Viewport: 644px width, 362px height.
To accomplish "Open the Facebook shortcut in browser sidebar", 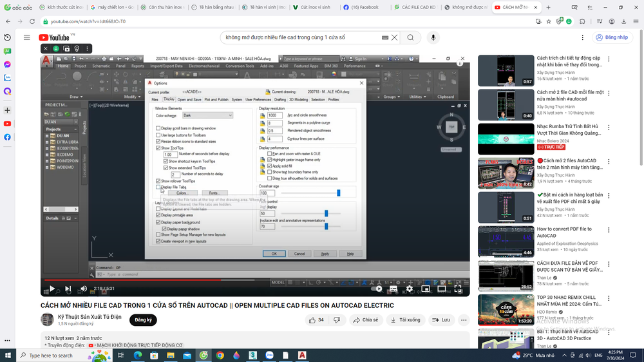I will coord(7,137).
